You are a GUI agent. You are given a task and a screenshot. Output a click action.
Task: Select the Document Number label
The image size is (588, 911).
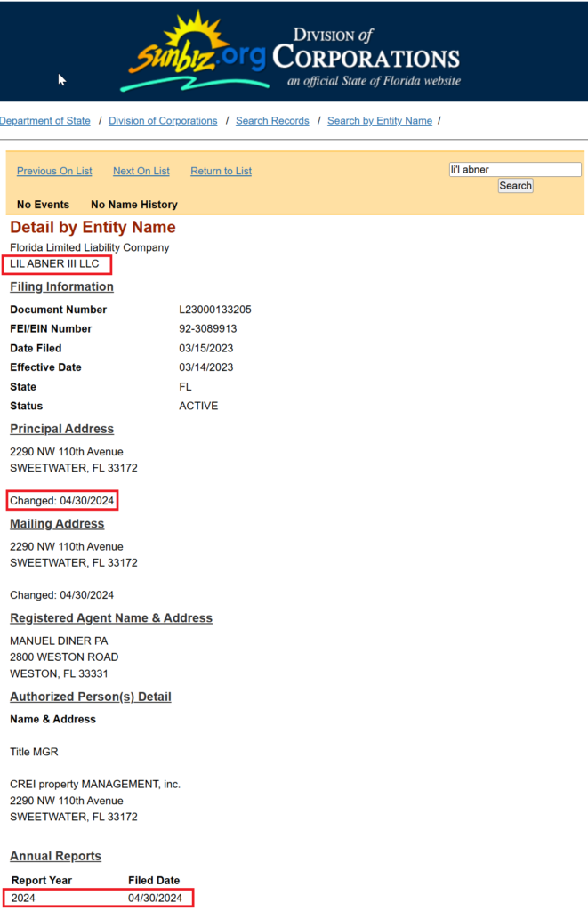[58, 310]
